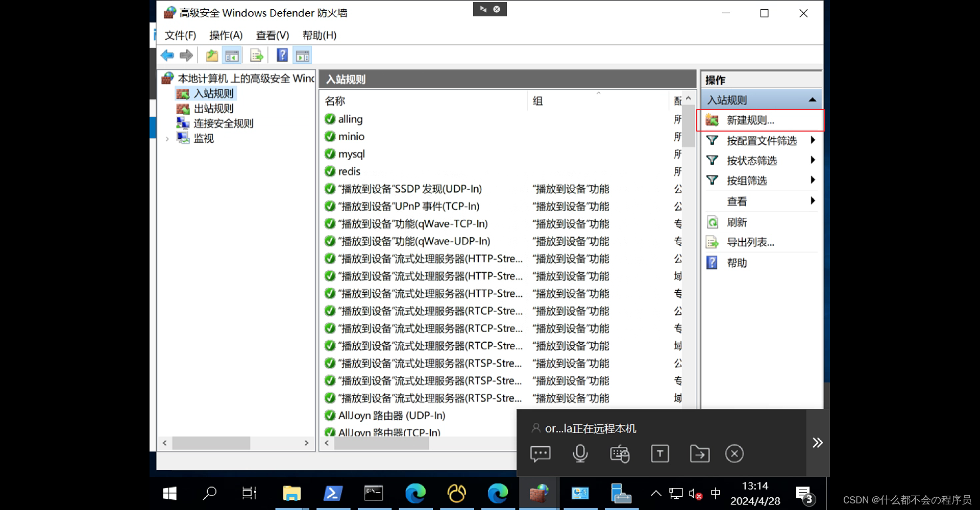The height and width of the screenshot is (510, 980).
Task: Open the 操作(A) menu
Action: point(226,35)
